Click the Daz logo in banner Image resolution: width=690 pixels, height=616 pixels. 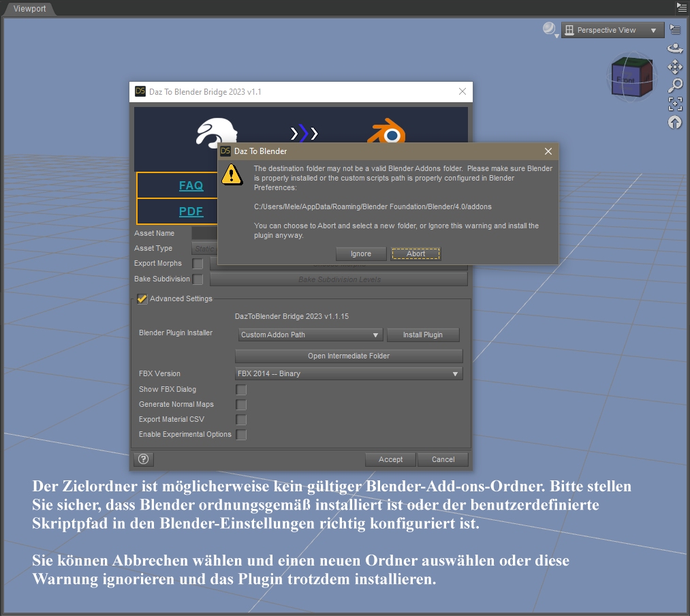click(x=217, y=132)
